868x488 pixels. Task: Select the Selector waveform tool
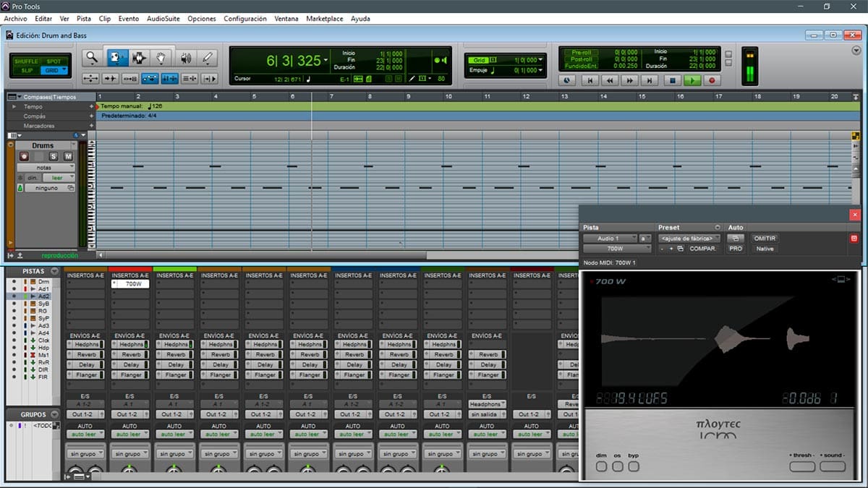tap(139, 58)
